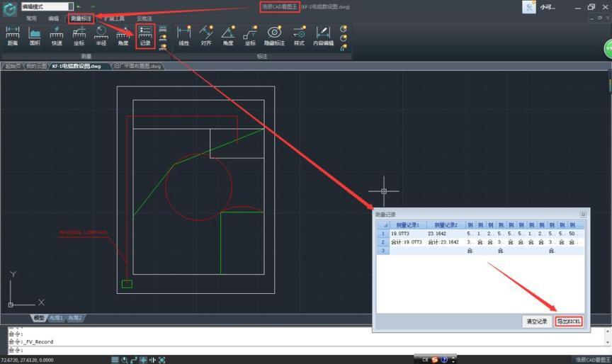
Task: Click the command line input area
Action: pos(283,350)
